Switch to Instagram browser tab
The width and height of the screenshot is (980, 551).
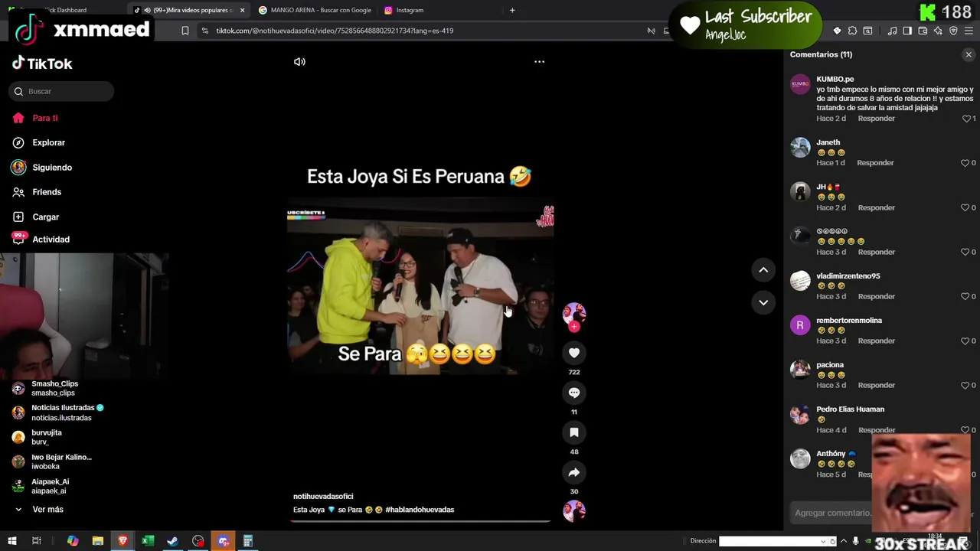click(410, 10)
